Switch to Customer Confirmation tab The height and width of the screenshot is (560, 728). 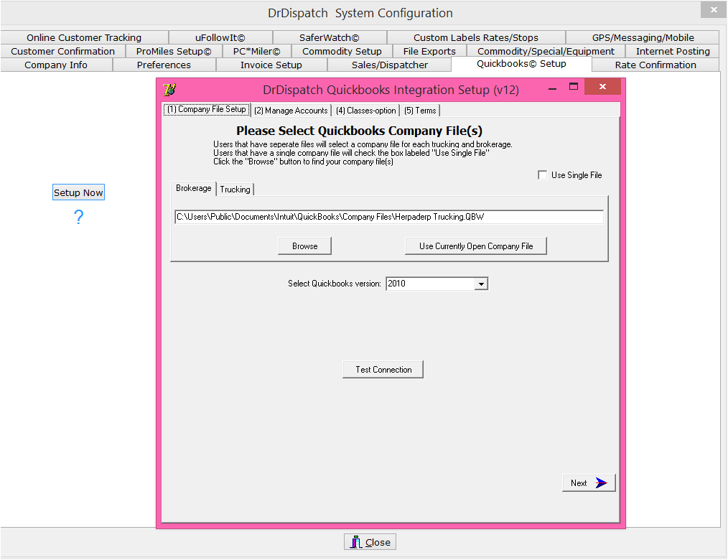click(62, 51)
